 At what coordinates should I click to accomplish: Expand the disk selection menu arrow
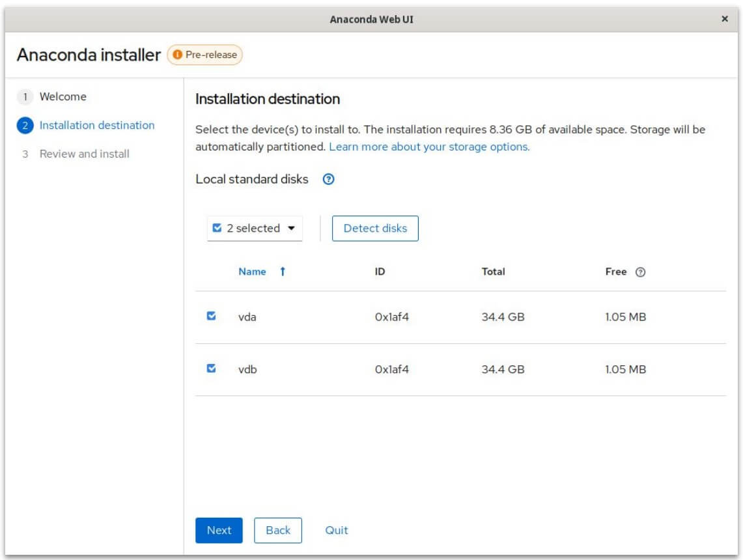pyautogui.click(x=292, y=228)
